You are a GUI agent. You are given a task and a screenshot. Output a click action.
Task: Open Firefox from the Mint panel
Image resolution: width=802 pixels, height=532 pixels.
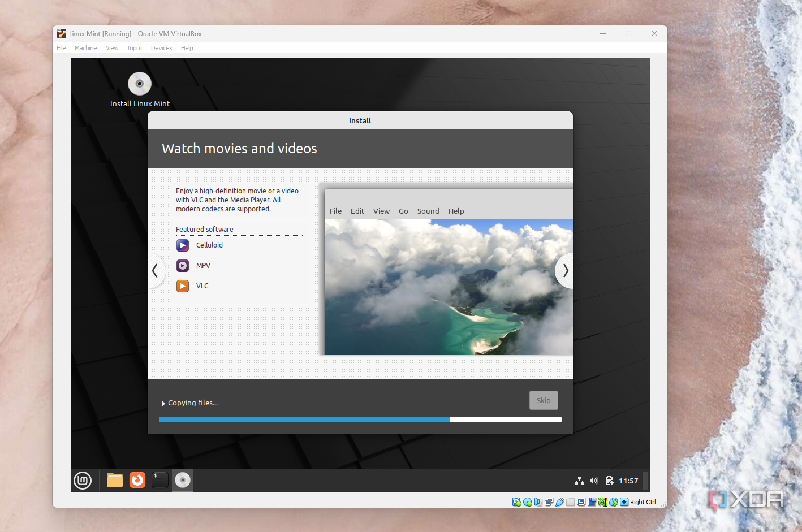coord(137,480)
